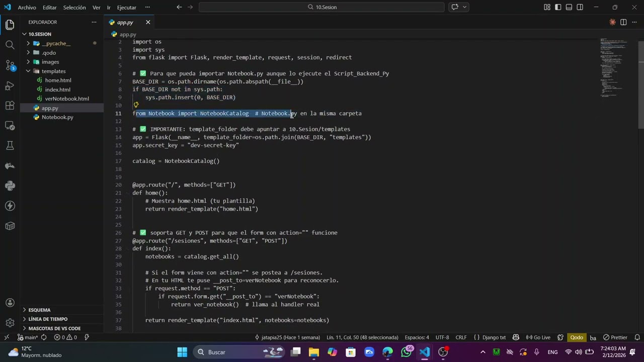Viewport: 644px width, 362px height.
Task: Change end of line sequence CRLF
Action: (461, 337)
